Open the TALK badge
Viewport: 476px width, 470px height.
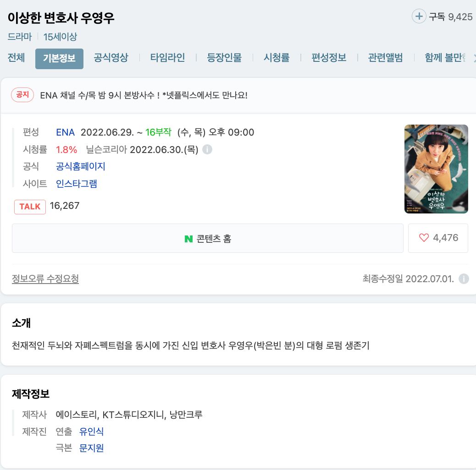pos(30,207)
